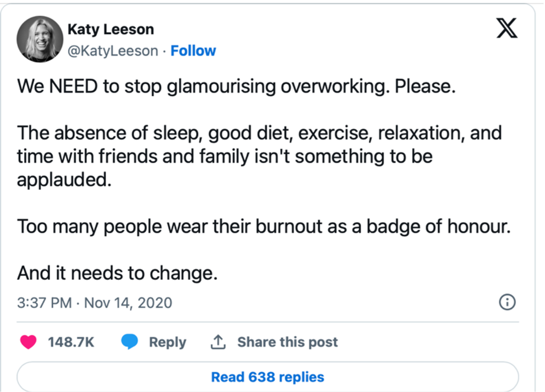545x392 pixels.
Task: Click the "Too many people wear" sentence
Action: pos(263,226)
